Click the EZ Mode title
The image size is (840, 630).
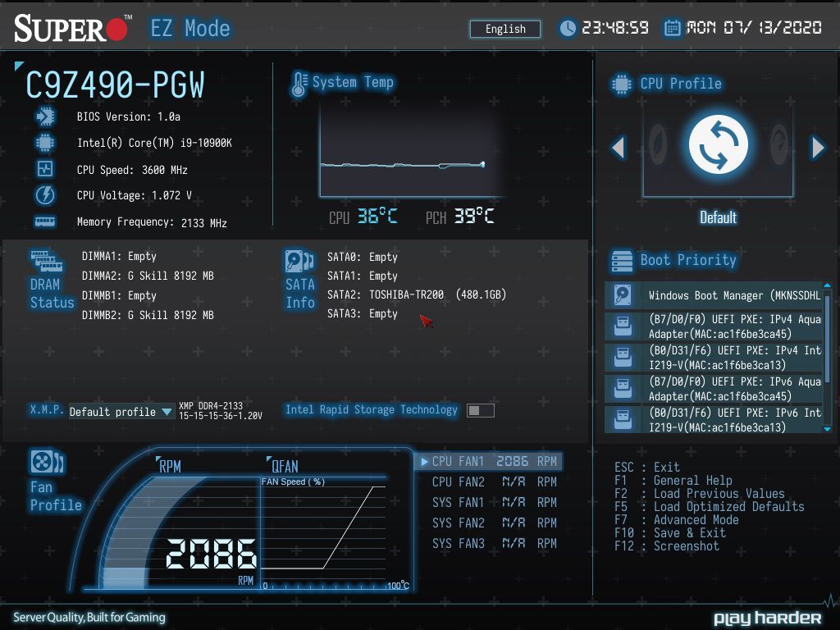coord(190,29)
